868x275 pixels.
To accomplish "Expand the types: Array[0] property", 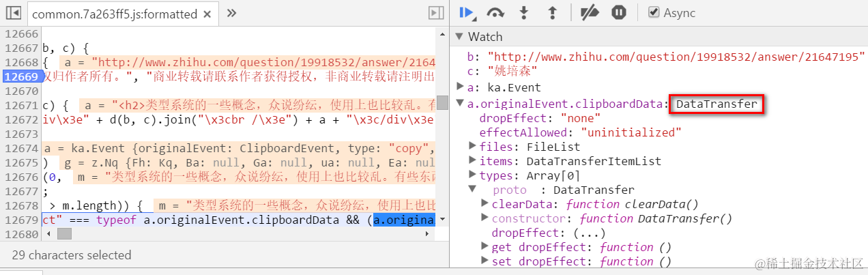I will [473, 175].
